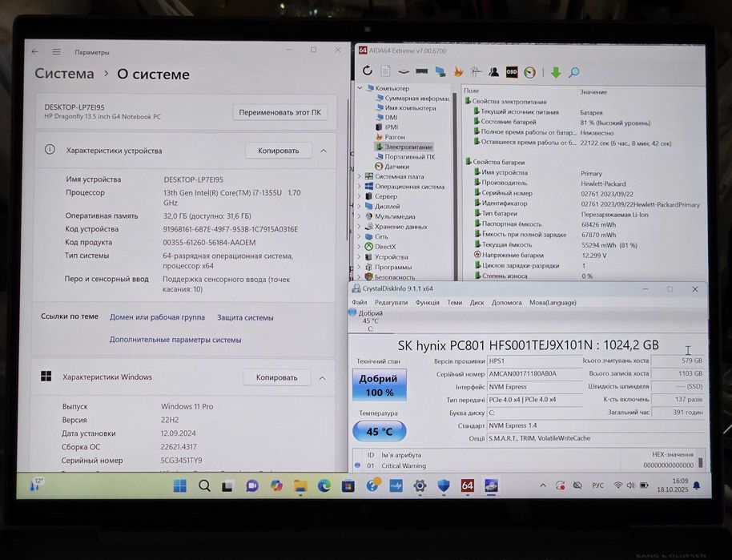Select Суммарная информация tree item
This screenshot has width=732, height=560.
coord(413,98)
